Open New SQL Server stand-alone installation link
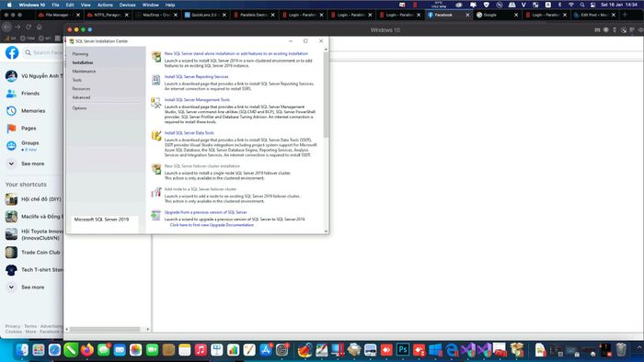Screen dimensions: 644x362 [236, 53]
